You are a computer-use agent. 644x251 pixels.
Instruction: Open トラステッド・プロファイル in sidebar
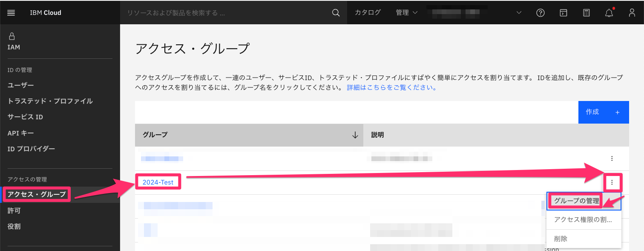point(50,101)
